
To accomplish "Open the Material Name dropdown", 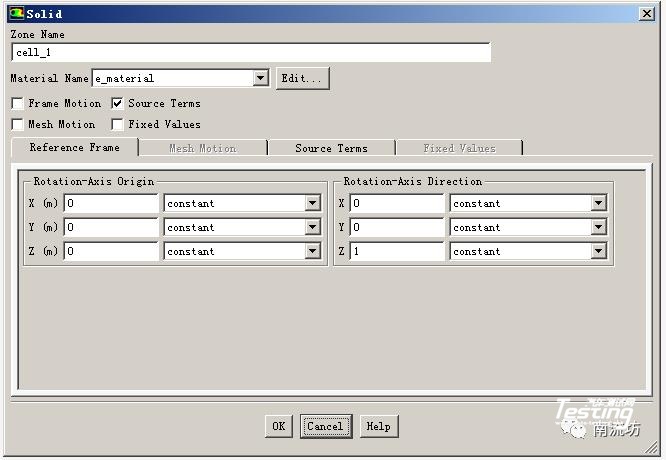I will coord(260,78).
